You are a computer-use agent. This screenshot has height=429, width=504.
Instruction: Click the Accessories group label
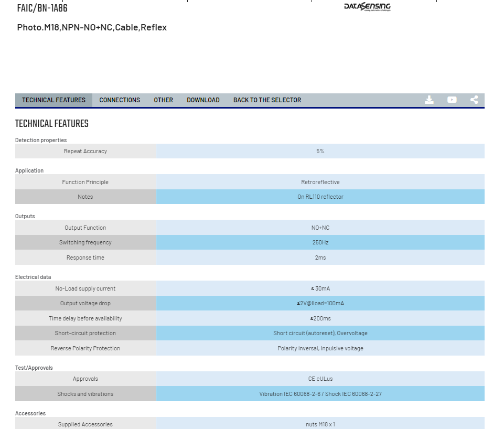click(30, 413)
